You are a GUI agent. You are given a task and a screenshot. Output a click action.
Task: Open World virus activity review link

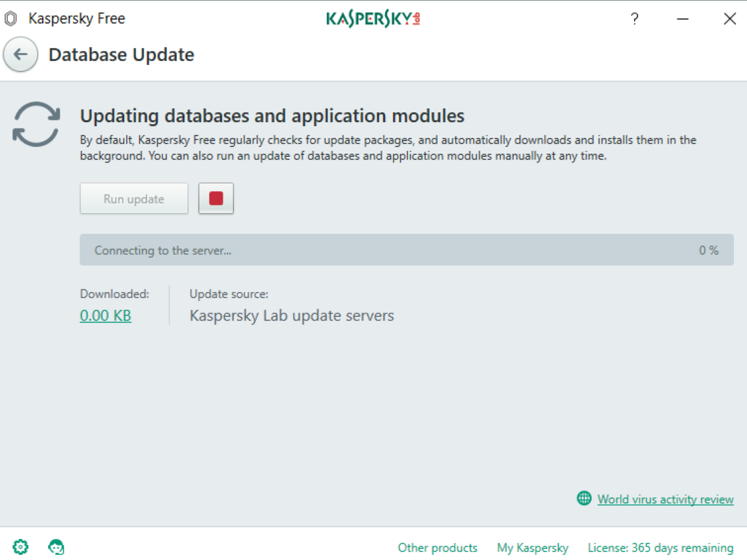[665, 499]
